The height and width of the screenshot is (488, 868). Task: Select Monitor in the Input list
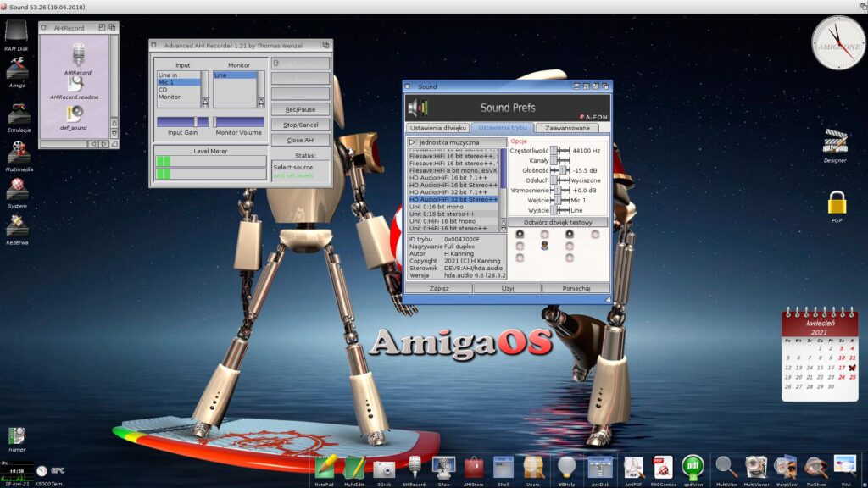coord(179,97)
